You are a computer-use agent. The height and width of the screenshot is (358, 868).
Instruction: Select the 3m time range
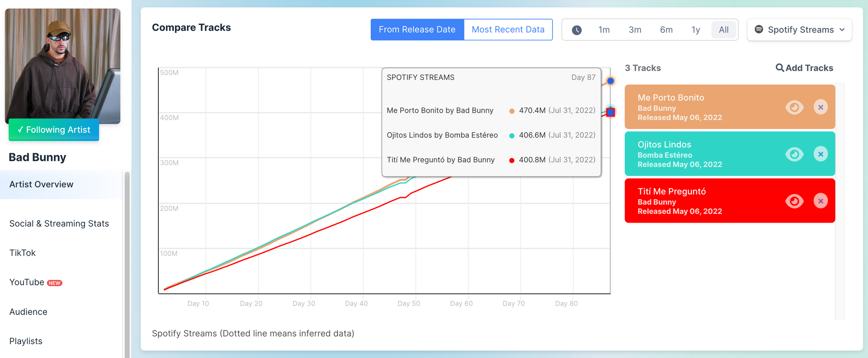[635, 30]
